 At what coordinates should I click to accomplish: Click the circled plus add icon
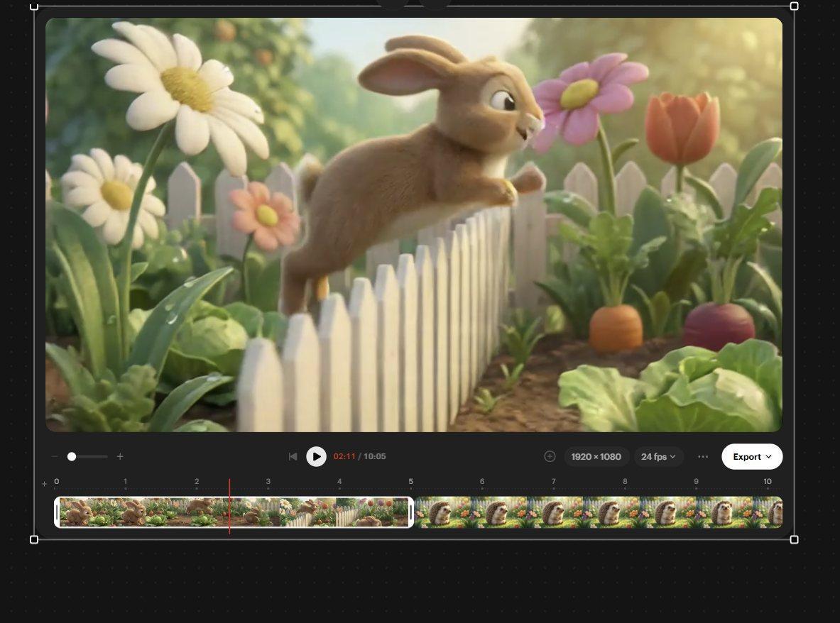point(550,456)
